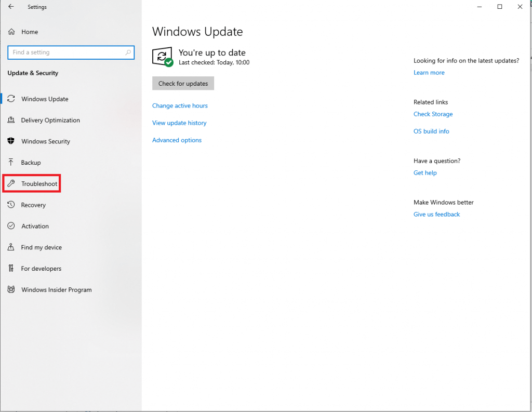
Task: Focus the Find a setting search box
Action: 71,52
